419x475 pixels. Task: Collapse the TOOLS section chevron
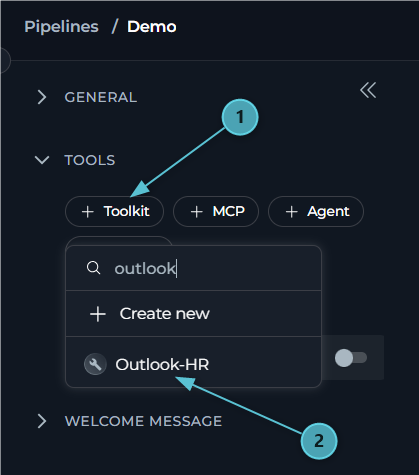coord(42,160)
